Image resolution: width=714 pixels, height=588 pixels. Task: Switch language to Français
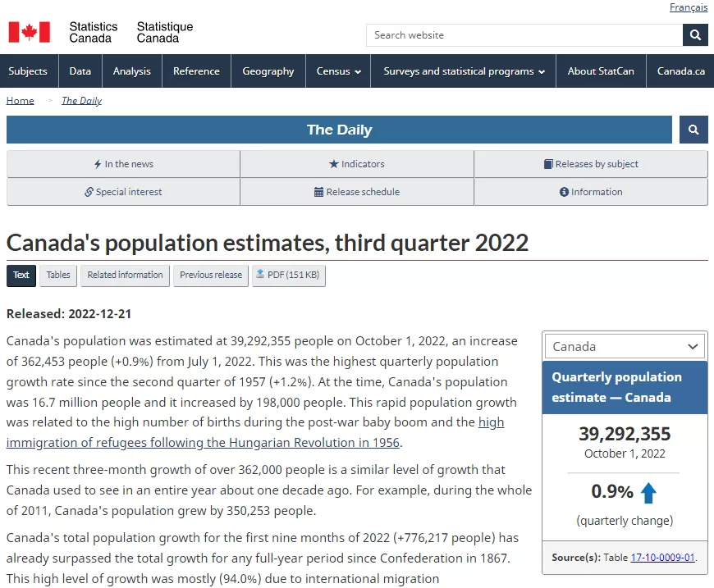pos(689,7)
